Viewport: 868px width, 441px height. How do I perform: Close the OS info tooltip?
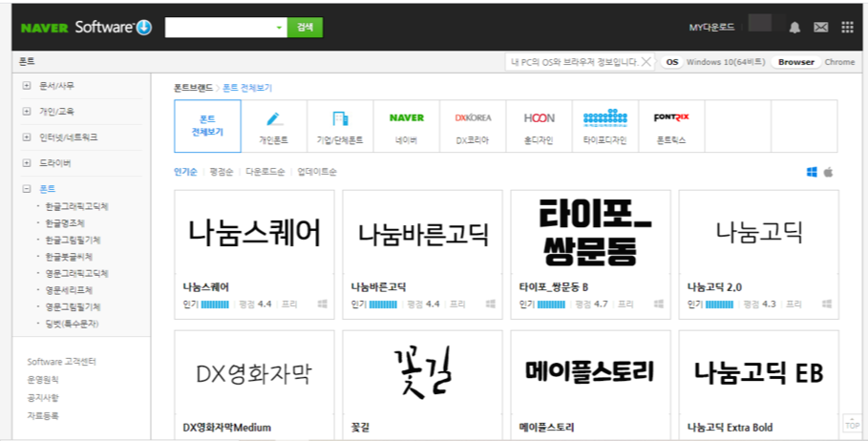pyautogui.click(x=646, y=62)
